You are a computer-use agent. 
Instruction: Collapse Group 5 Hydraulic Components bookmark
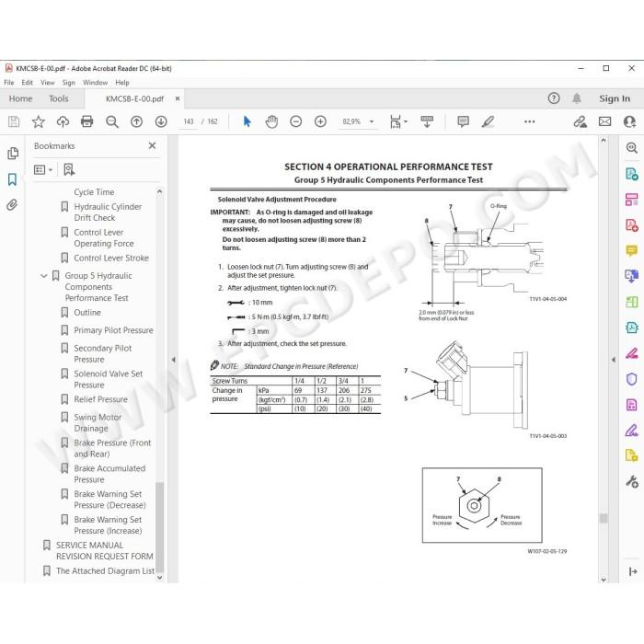[44, 276]
